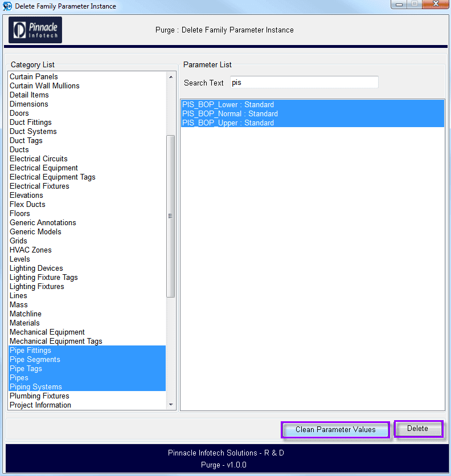
Task: Select Duct Fittings category
Action: click(87, 122)
